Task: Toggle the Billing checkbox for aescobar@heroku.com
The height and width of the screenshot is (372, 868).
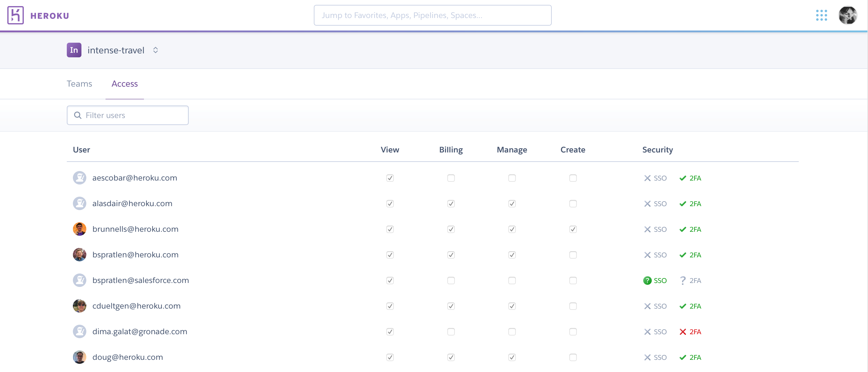Action: tap(451, 178)
